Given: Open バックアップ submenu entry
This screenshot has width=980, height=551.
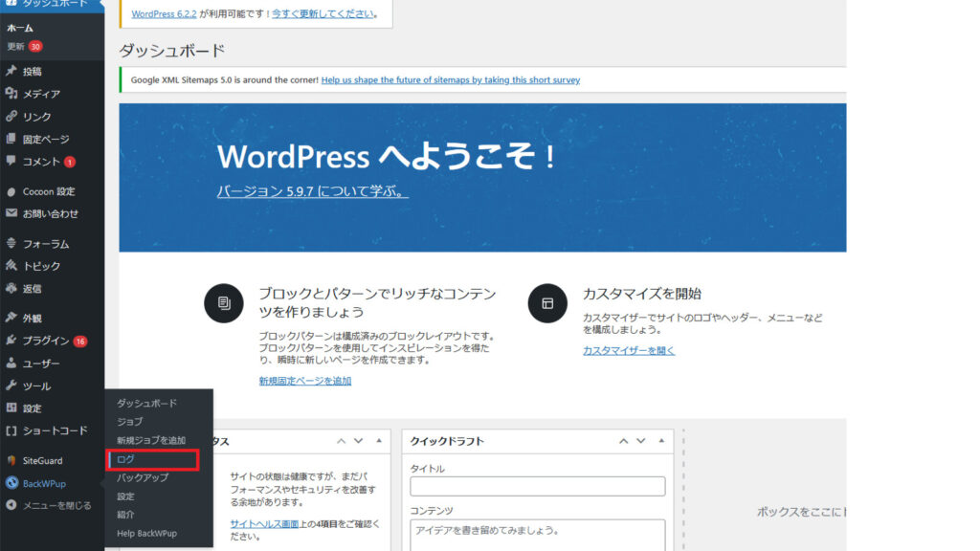Looking at the screenshot, I should coord(143,478).
